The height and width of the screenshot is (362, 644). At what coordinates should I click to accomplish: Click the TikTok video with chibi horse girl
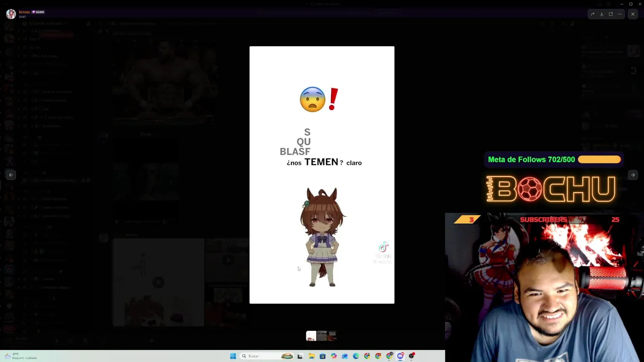pos(322,175)
